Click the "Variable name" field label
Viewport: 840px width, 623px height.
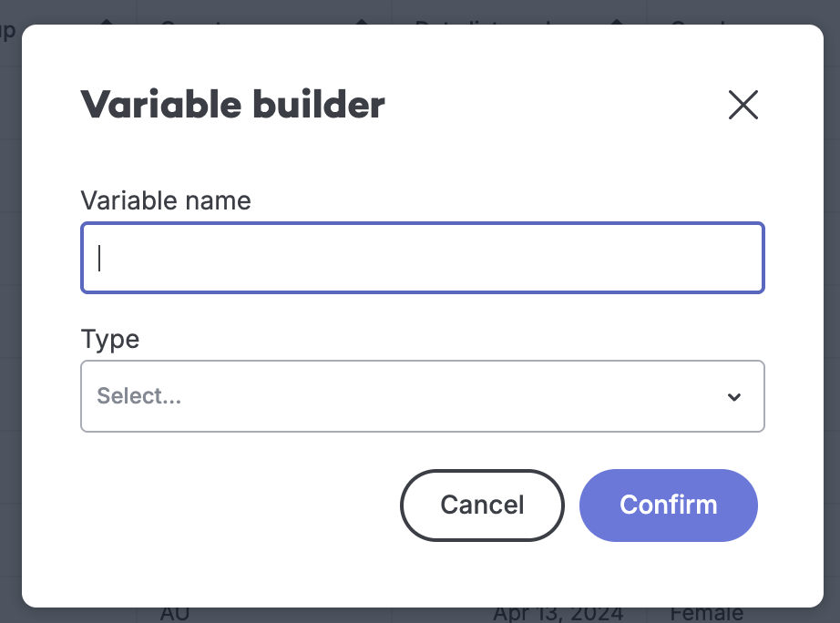click(166, 200)
